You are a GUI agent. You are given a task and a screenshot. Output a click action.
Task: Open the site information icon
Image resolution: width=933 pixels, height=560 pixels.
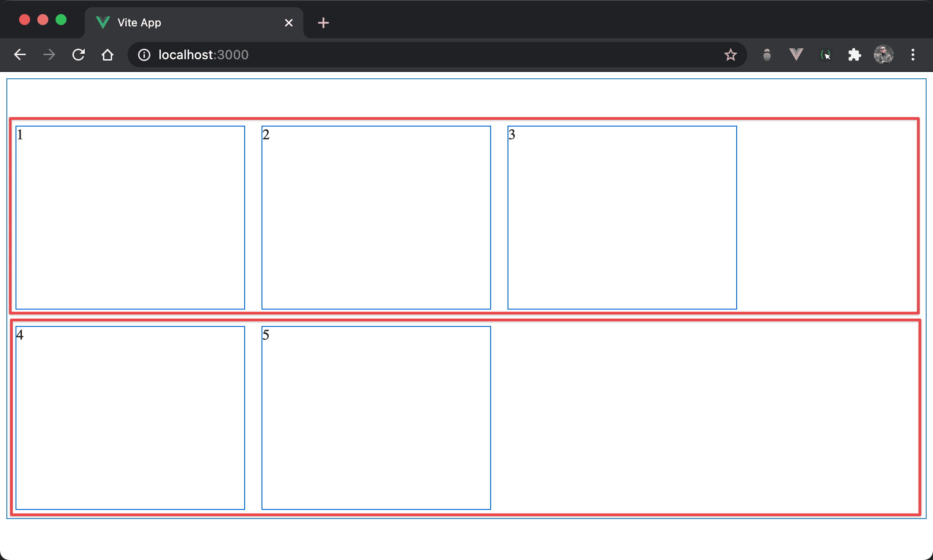click(x=144, y=55)
